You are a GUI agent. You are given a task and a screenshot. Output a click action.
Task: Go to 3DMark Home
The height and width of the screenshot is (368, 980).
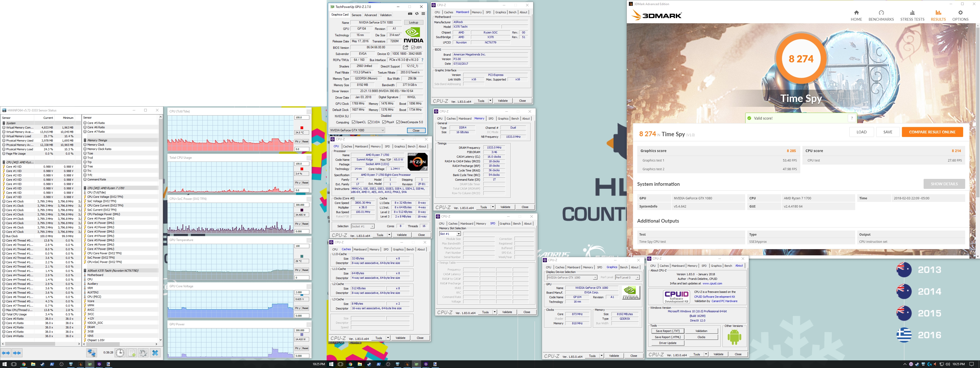856,16
